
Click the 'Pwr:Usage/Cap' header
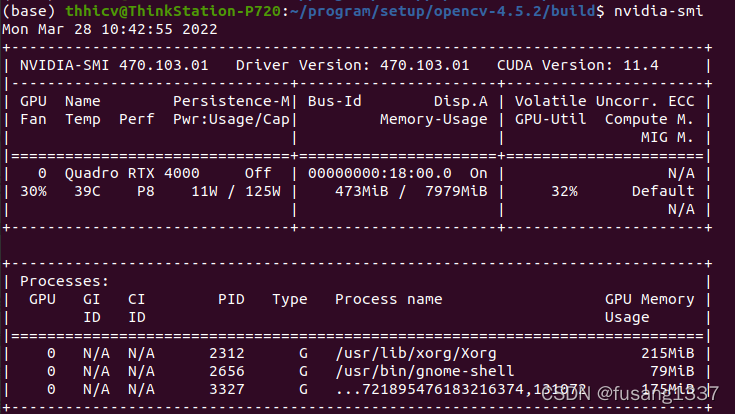tap(232, 120)
